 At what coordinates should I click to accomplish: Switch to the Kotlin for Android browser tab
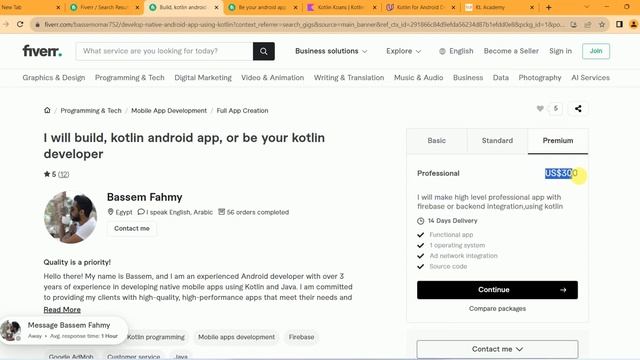point(420,7)
